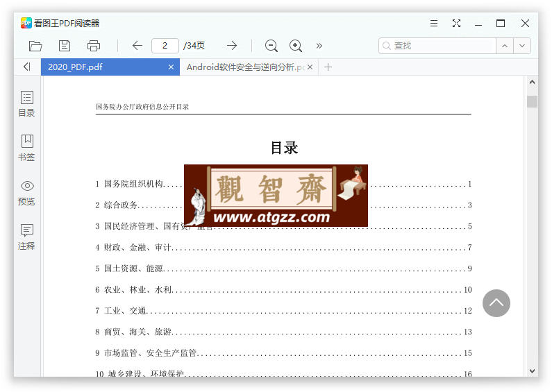
Task: Switch to the 2020_PDF.pdf tab
Action: [110, 67]
